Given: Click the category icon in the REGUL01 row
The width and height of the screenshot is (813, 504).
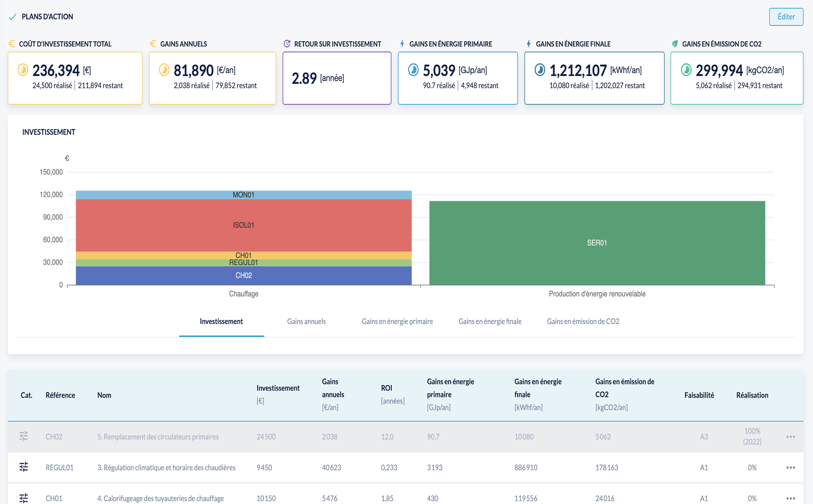Looking at the screenshot, I should pos(24,467).
